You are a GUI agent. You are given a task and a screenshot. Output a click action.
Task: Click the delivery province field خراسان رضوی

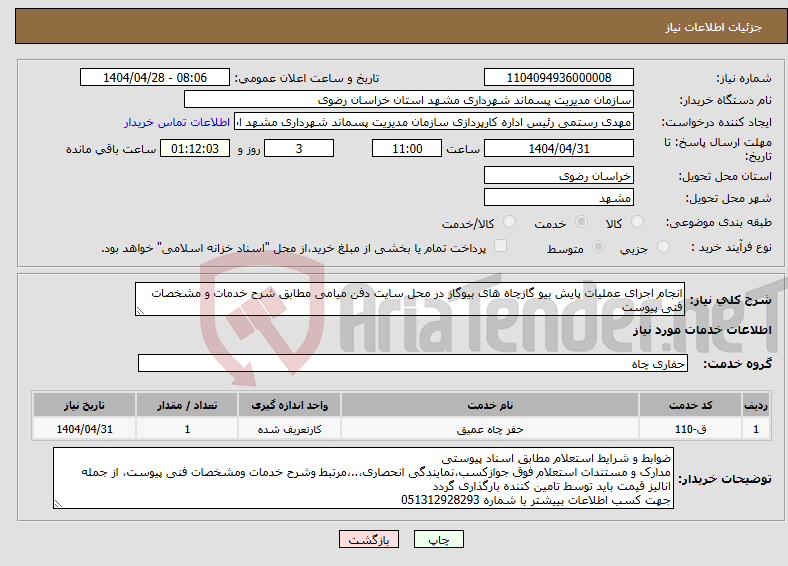point(559,175)
